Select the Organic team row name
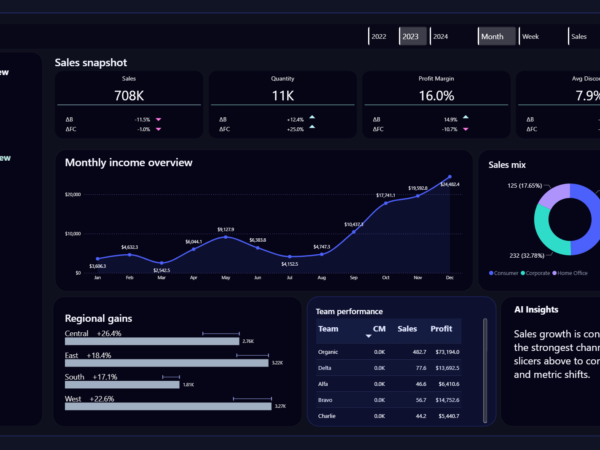 tap(328, 352)
